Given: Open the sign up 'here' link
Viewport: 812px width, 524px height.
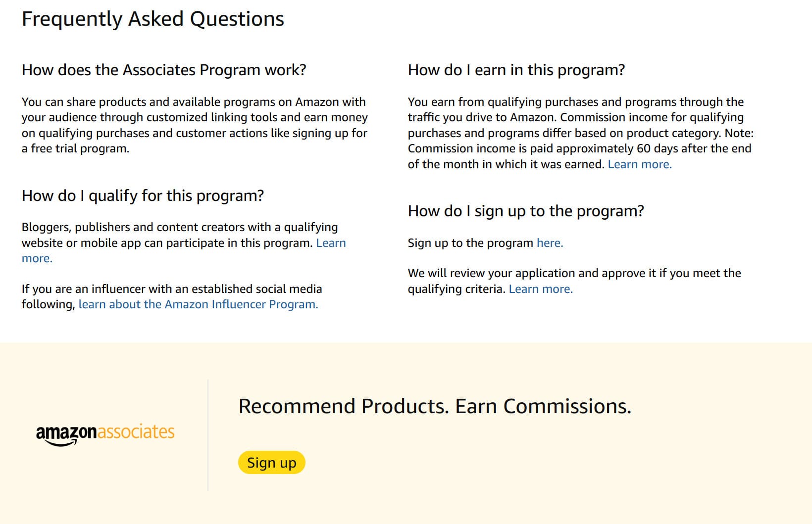Looking at the screenshot, I should pyautogui.click(x=549, y=243).
